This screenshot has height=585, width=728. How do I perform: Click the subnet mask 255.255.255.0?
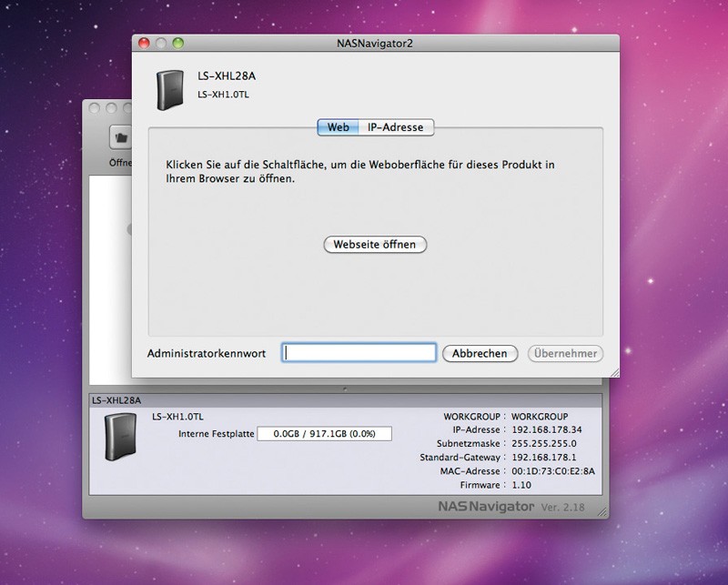(543, 443)
